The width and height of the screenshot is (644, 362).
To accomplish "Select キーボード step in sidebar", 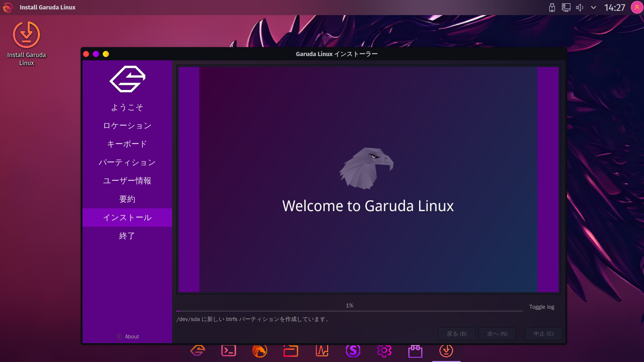I will click(x=127, y=144).
